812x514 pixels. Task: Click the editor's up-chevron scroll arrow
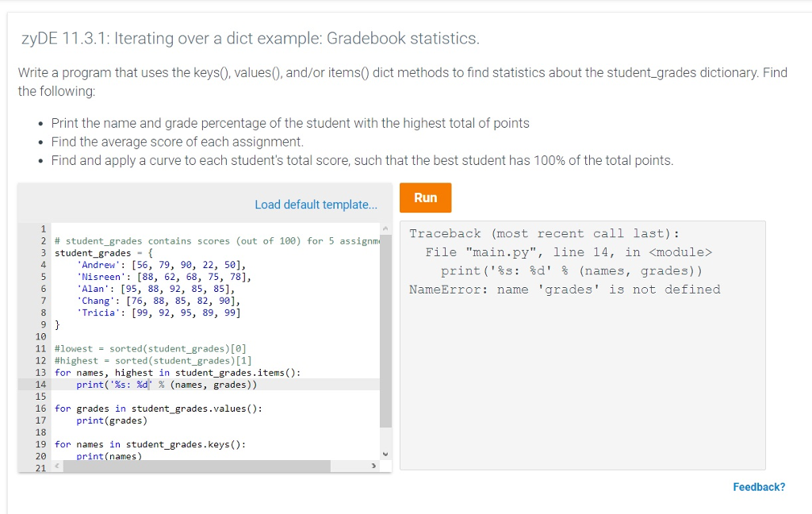(x=385, y=228)
